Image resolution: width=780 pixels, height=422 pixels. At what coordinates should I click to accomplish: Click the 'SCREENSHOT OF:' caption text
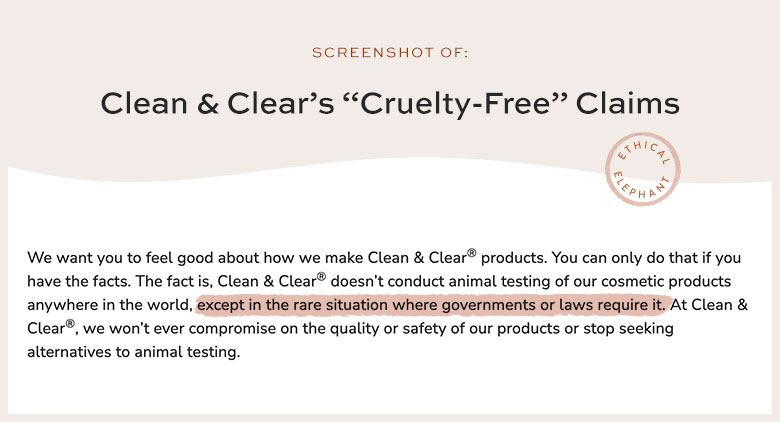coord(390,53)
